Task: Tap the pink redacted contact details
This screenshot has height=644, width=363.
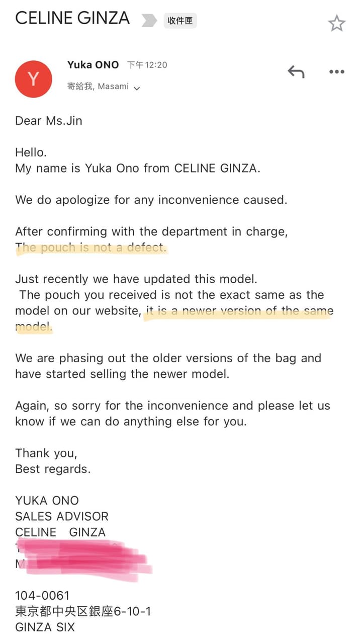Action: pyautogui.click(x=83, y=556)
